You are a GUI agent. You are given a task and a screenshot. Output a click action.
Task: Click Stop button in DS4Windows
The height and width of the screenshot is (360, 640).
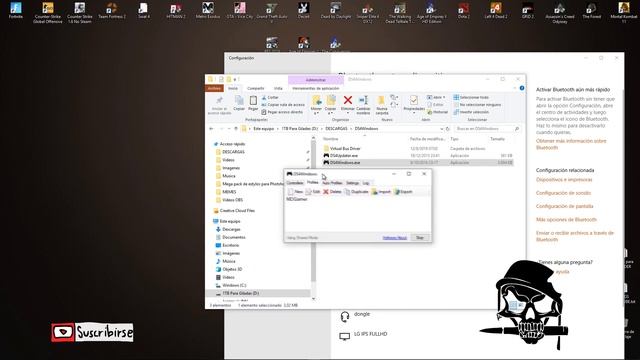pos(420,238)
